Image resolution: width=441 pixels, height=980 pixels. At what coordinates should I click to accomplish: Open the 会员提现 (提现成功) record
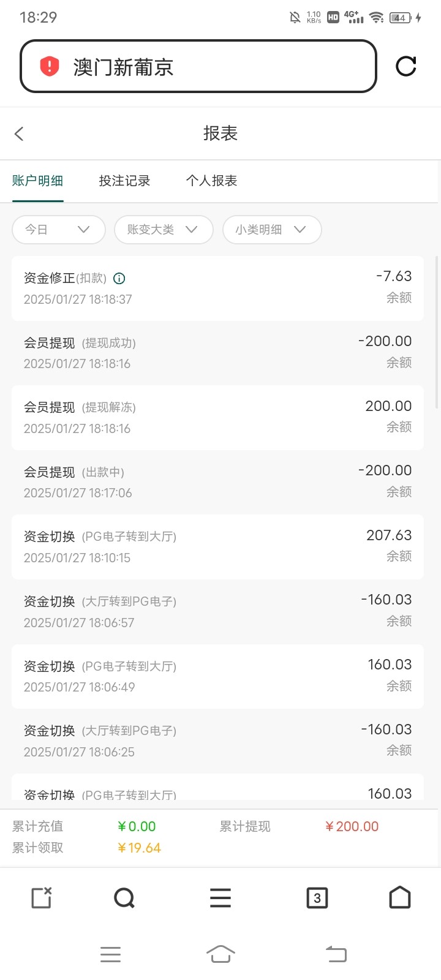tap(217, 353)
